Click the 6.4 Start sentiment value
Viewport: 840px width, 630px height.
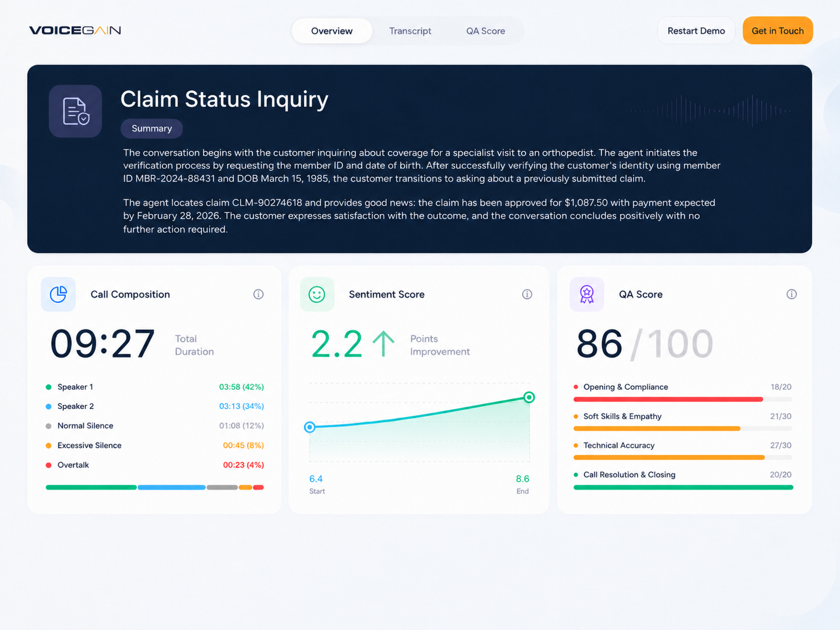(316, 479)
